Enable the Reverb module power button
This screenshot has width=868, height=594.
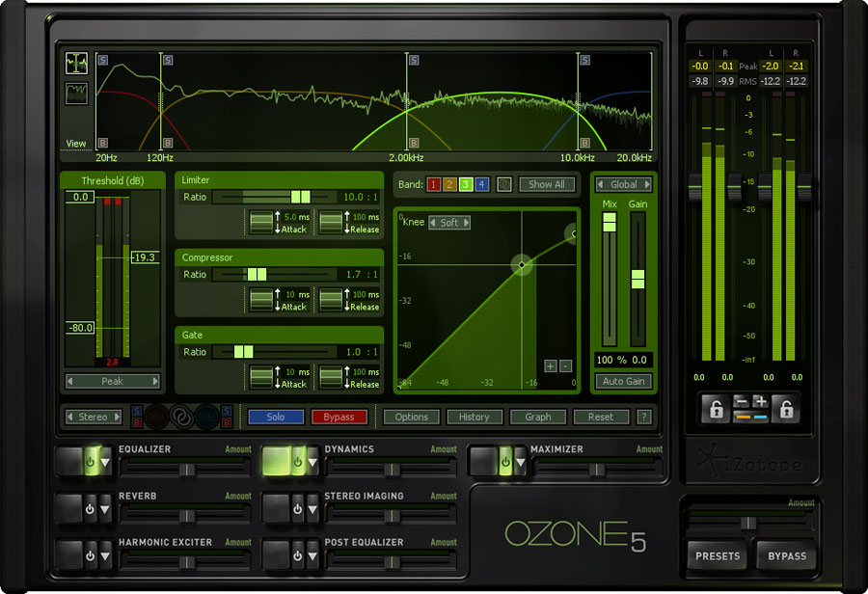pos(90,509)
